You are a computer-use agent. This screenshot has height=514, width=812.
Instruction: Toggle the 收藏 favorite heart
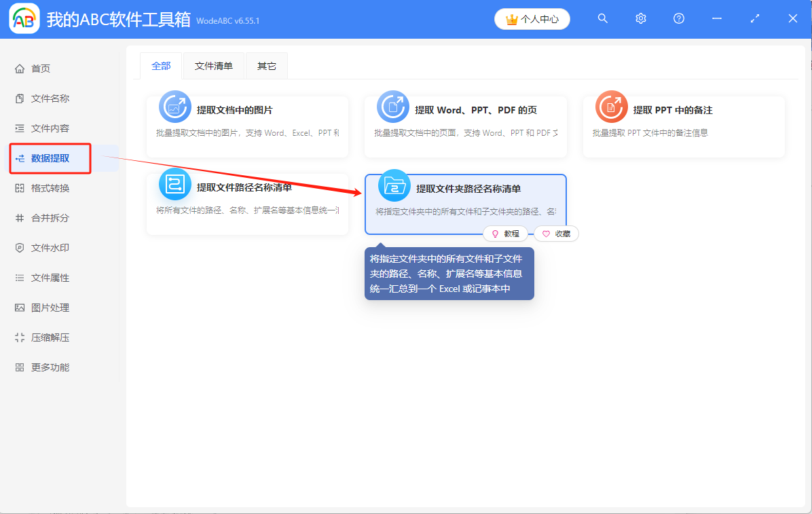click(556, 233)
